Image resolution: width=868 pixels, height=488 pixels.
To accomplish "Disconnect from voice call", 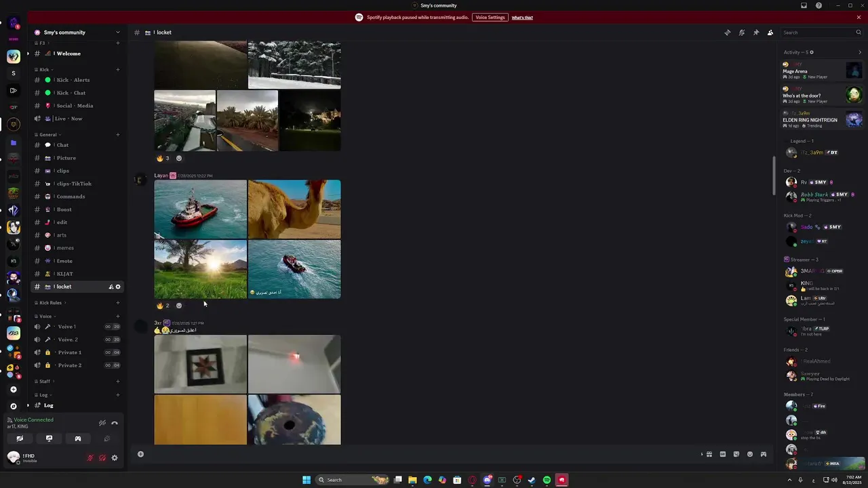I will [115, 423].
